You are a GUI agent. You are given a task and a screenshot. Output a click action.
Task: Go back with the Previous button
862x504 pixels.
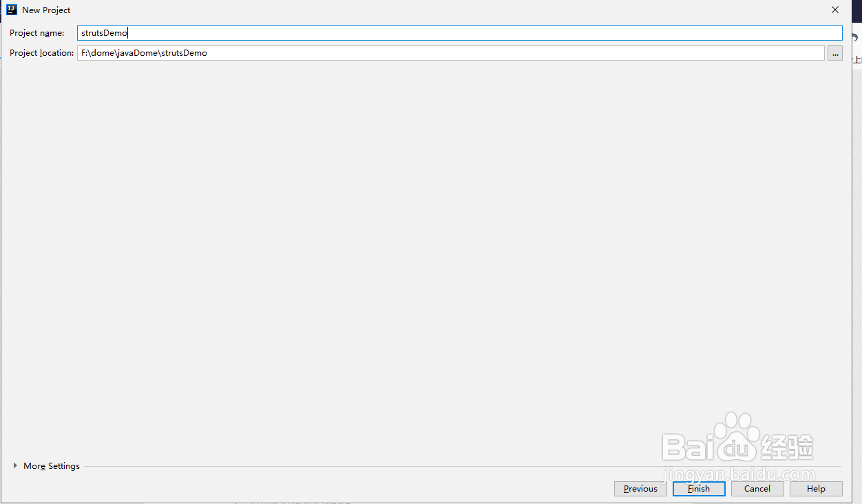[640, 489]
